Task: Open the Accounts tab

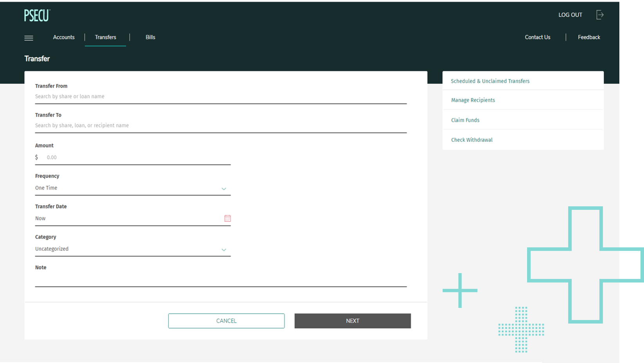Action: click(x=64, y=37)
